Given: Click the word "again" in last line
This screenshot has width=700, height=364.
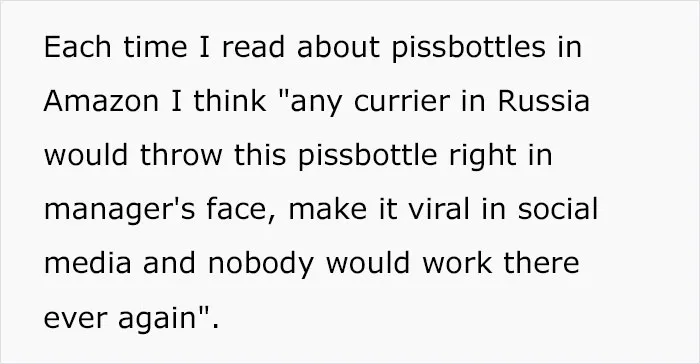Looking at the screenshot, I should pyautogui.click(x=157, y=319).
